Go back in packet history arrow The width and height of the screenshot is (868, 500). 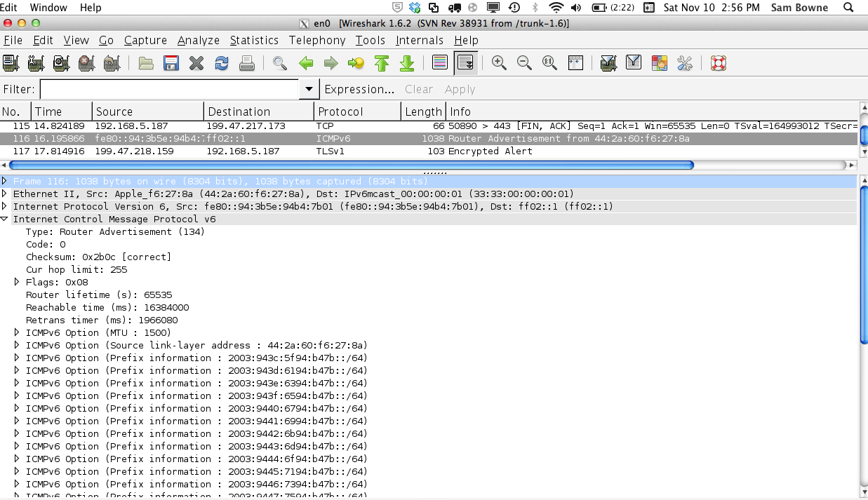(x=306, y=64)
